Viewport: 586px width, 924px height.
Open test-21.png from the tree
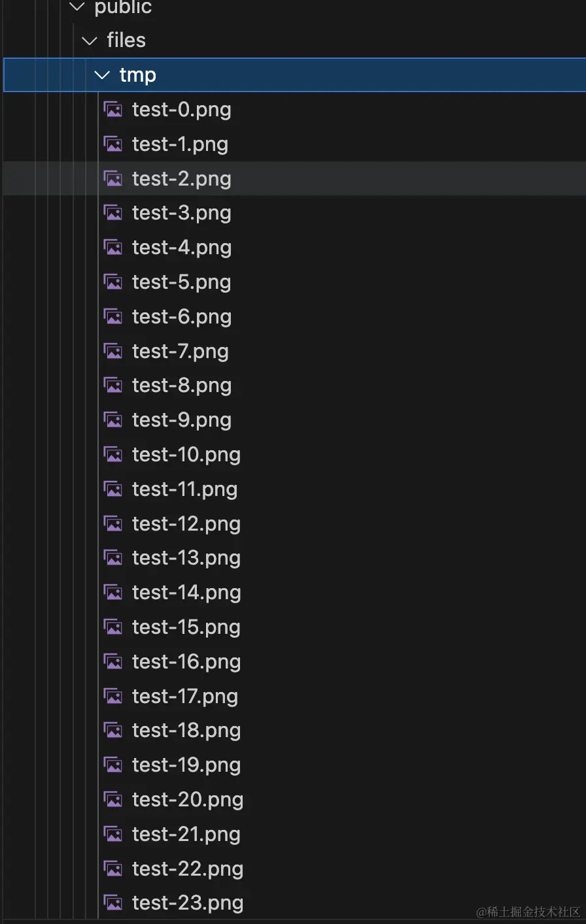[x=186, y=834]
